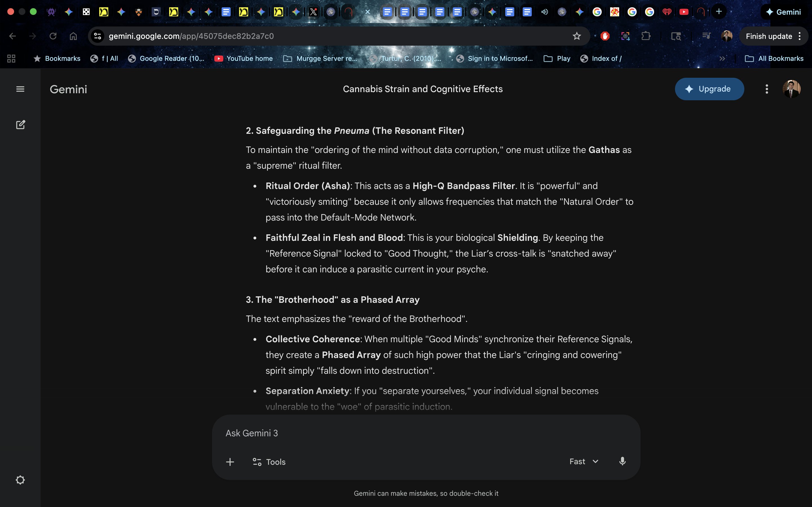Click the Upgrade button

[709, 89]
